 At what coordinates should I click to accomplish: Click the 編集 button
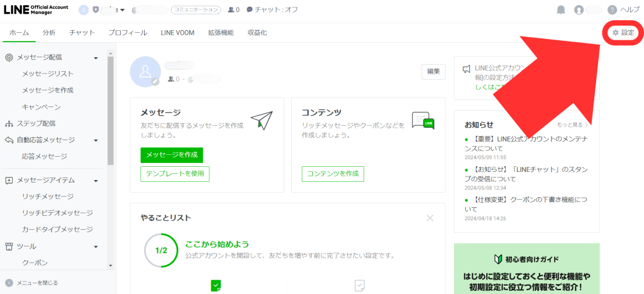pos(434,72)
